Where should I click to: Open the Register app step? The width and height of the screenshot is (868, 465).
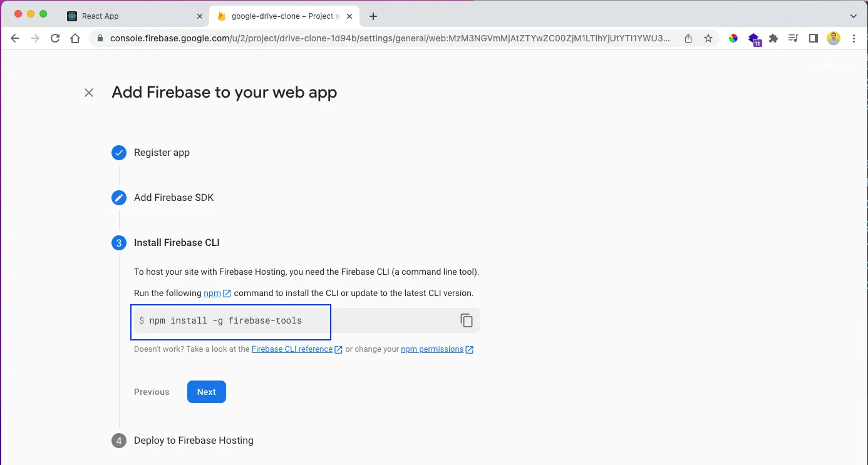click(162, 153)
